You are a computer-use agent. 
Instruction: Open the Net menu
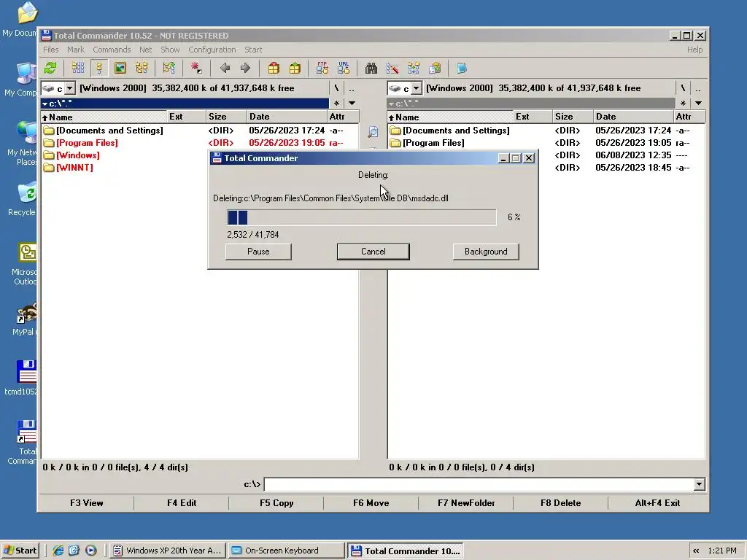click(145, 50)
